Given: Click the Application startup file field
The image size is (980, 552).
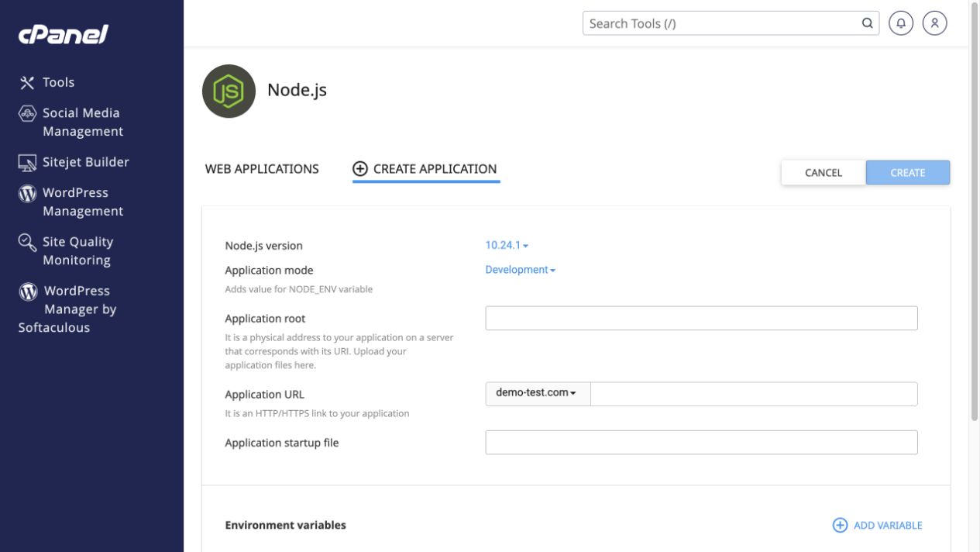Looking at the screenshot, I should click(701, 443).
